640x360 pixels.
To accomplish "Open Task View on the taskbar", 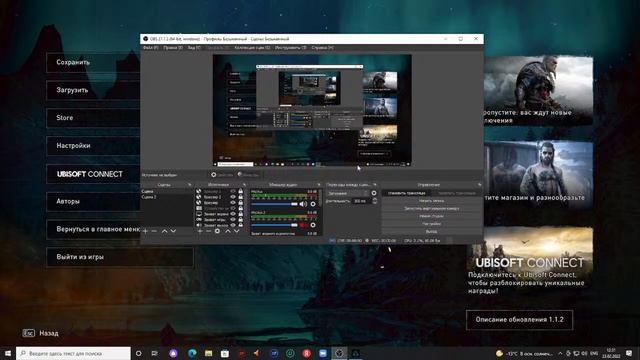I will (155, 353).
